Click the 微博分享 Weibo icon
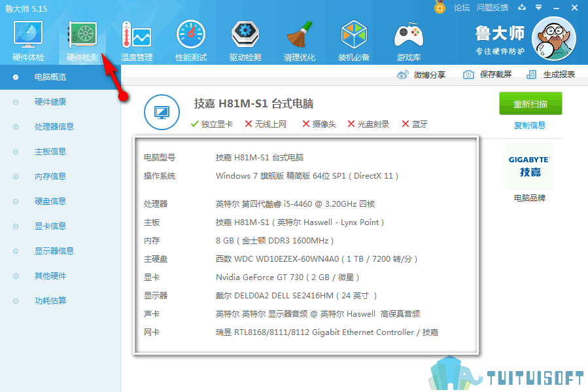This screenshot has width=588, height=392. tap(402, 75)
